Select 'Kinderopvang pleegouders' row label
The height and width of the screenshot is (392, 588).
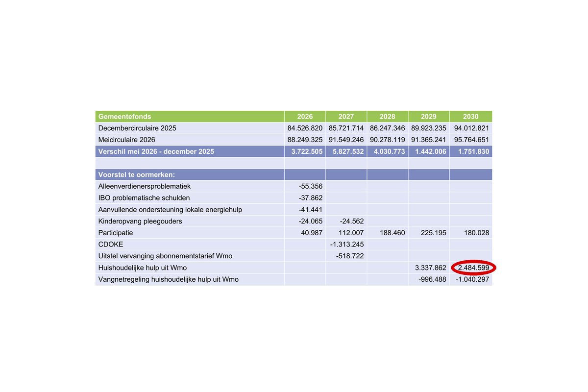(x=140, y=221)
